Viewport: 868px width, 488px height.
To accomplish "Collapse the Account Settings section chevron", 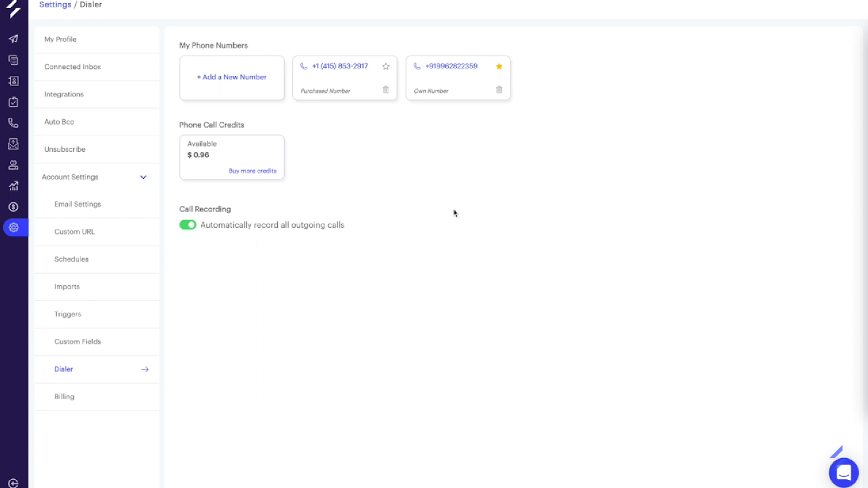I will (x=143, y=177).
